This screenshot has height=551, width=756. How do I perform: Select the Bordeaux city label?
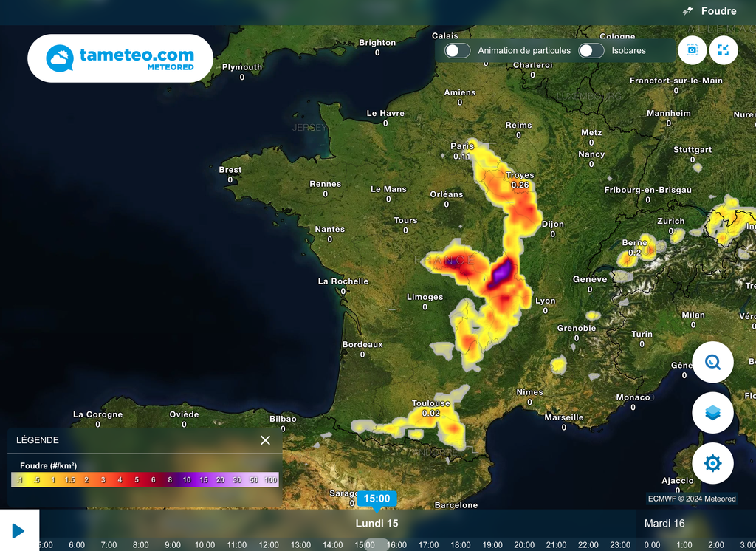(362, 344)
